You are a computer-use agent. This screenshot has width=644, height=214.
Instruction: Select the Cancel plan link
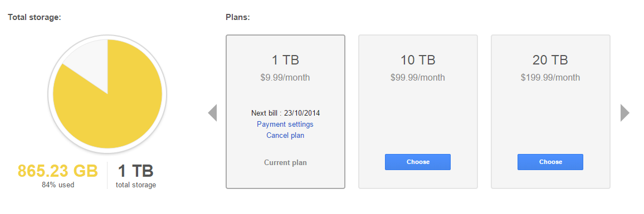click(285, 135)
